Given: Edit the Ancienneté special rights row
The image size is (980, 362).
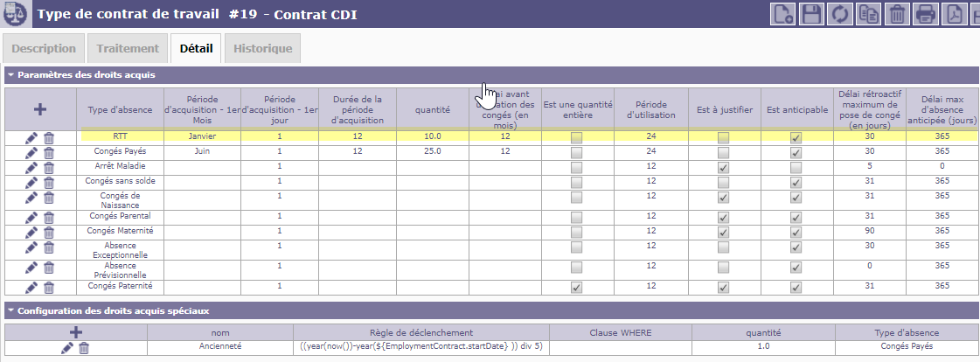Looking at the screenshot, I should tap(66, 348).
